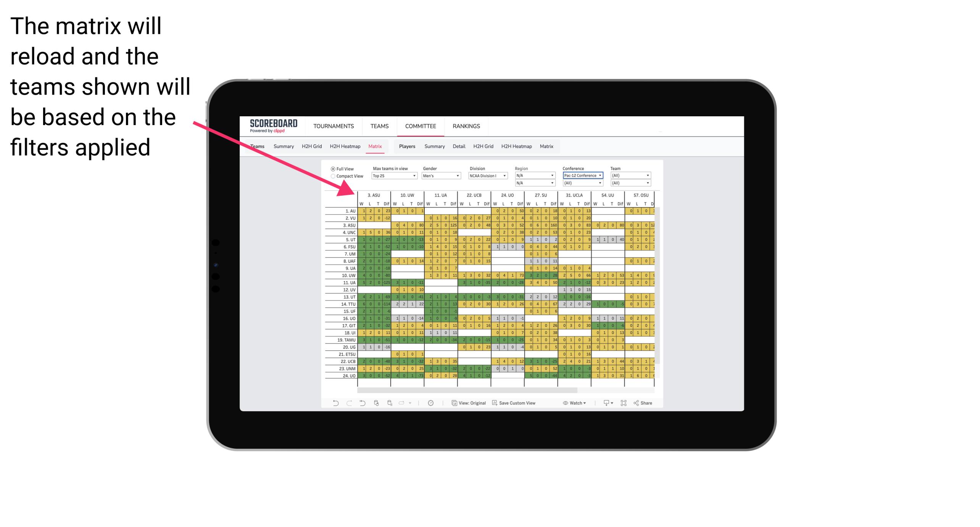Image resolution: width=980 pixels, height=527 pixels.
Task: Click the View Original icon
Action: pos(455,404)
